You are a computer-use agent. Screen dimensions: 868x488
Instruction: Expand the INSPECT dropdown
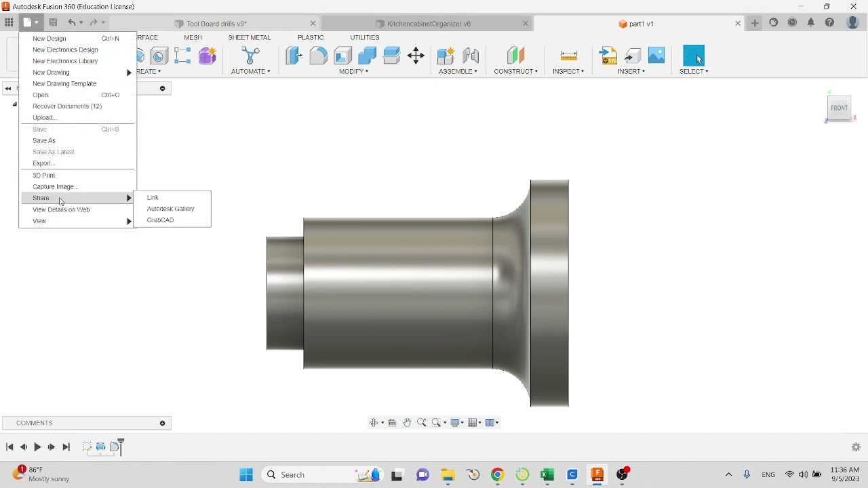pos(569,72)
